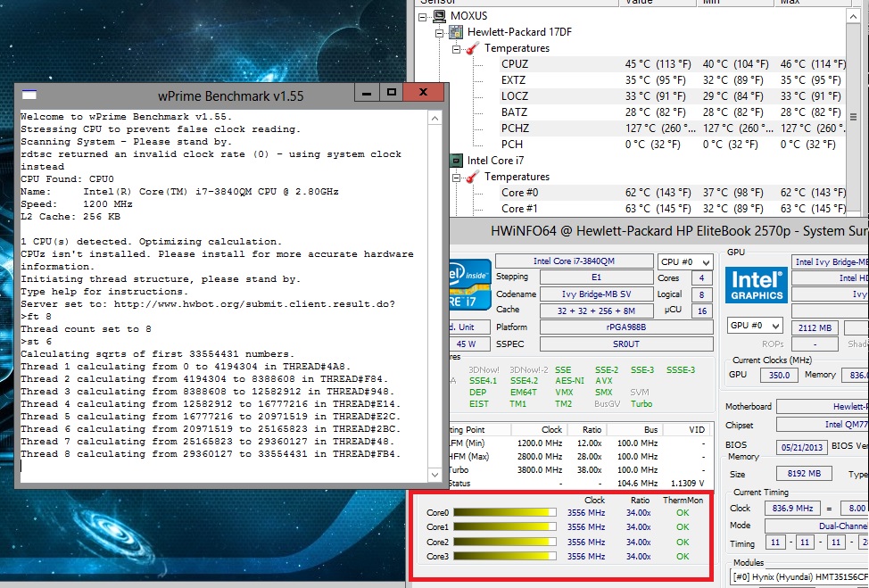Viewport: 869px width, 588px height.
Task: Collapse Temperatures under Hewlett-Packard 17DF
Action: [456, 49]
